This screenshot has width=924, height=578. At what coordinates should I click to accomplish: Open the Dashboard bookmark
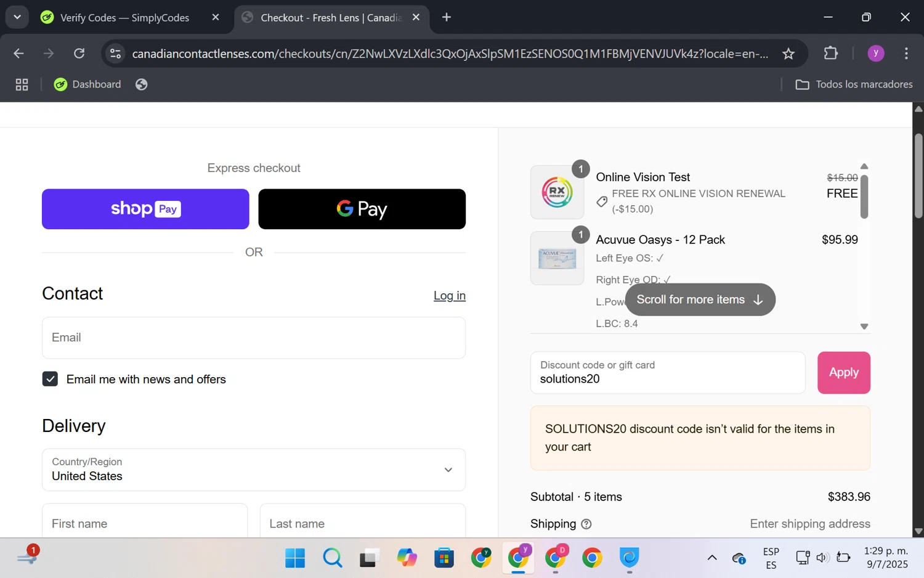(x=87, y=84)
